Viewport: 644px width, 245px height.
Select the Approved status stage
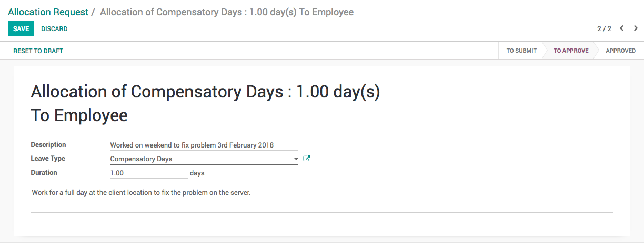pos(620,51)
